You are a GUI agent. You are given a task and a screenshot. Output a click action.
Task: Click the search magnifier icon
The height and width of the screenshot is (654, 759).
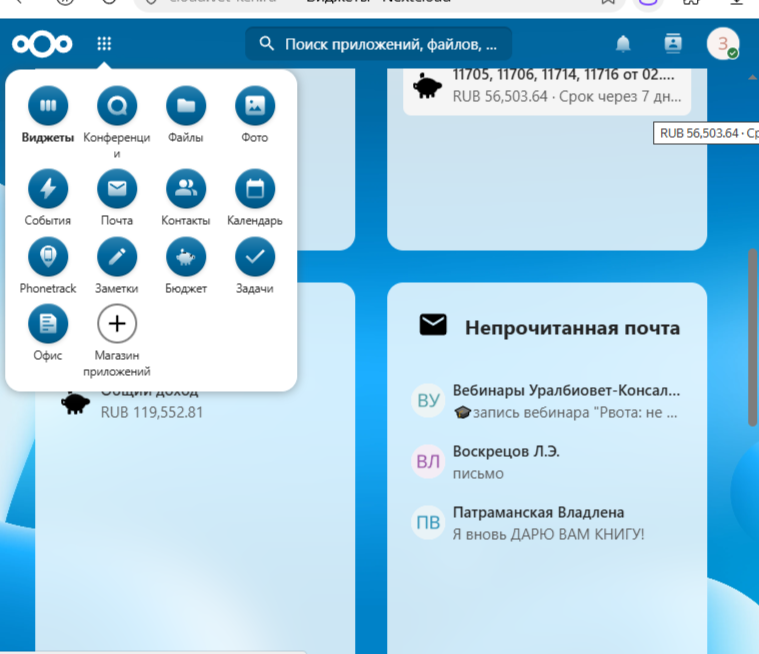[x=266, y=44]
